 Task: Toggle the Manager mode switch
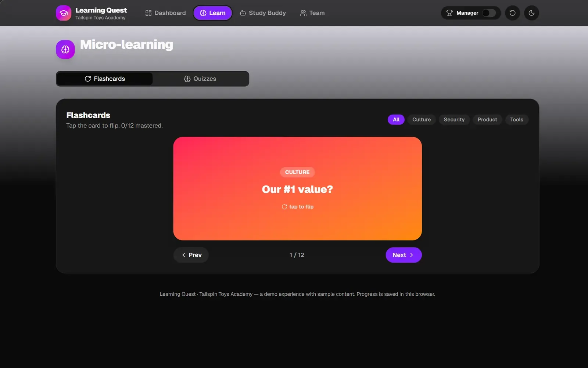point(489,13)
